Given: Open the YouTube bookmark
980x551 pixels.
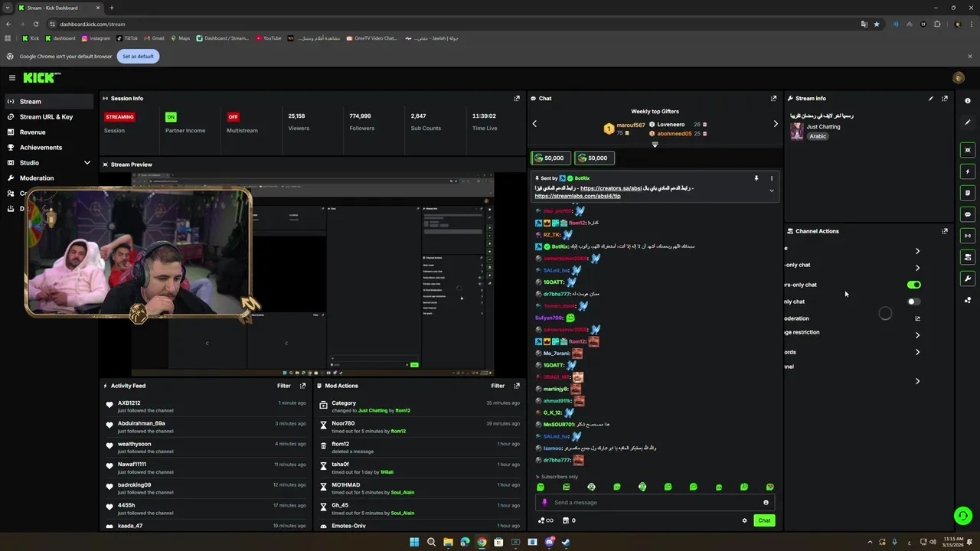Looking at the screenshot, I should [x=269, y=38].
